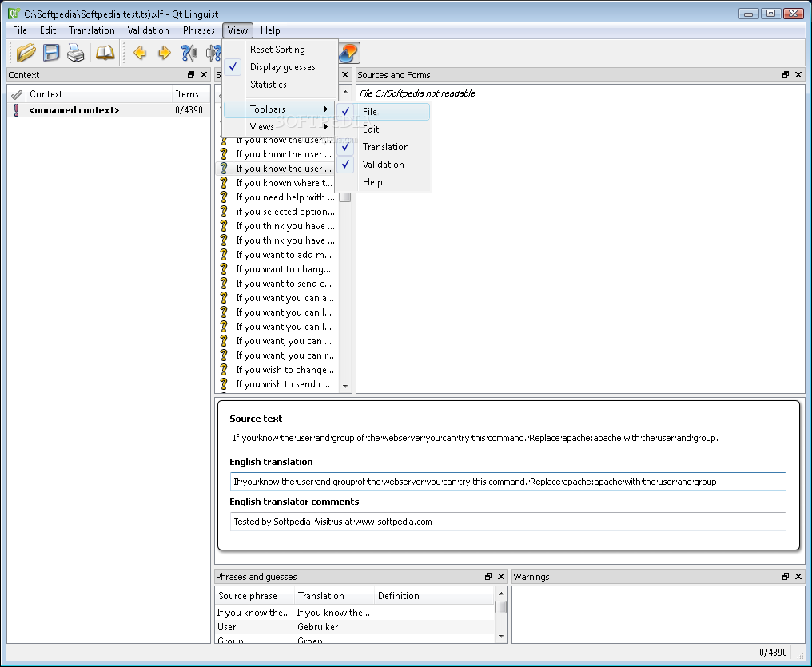Open the File menu
Image resolution: width=812 pixels, height=667 pixels.
tap(20, 30)
